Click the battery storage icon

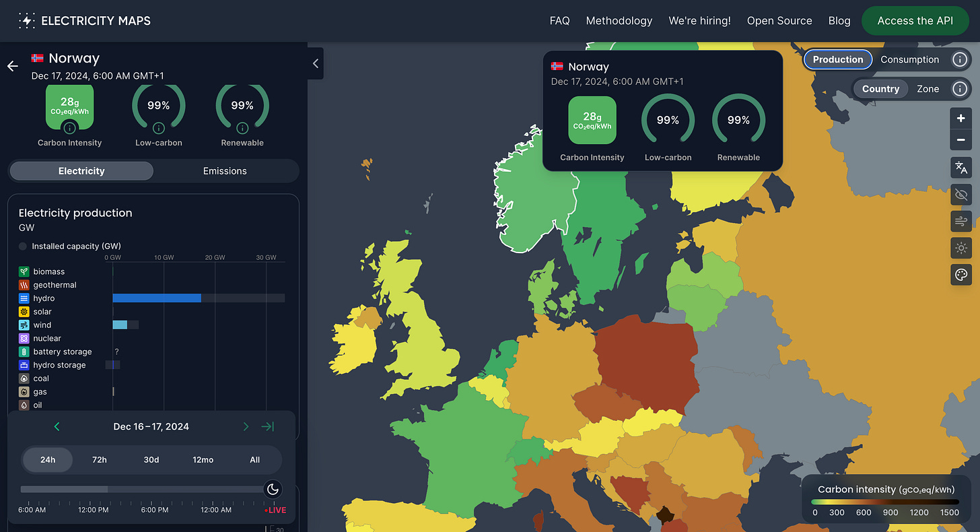pos(24,352)
